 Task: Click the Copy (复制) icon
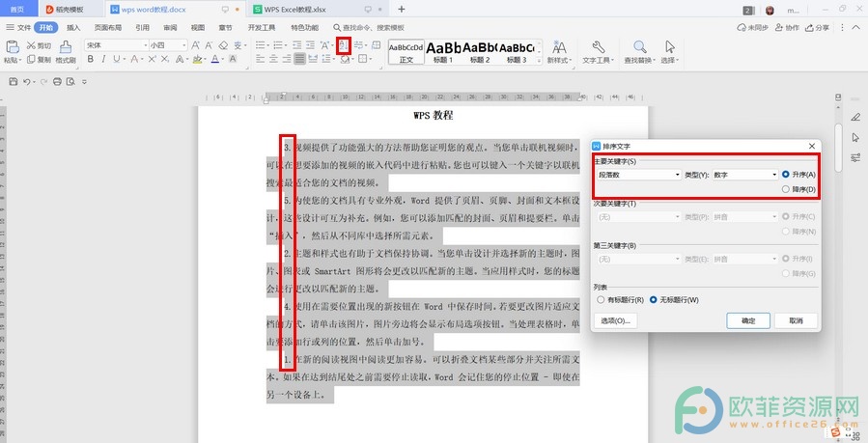tap(31, 59)
